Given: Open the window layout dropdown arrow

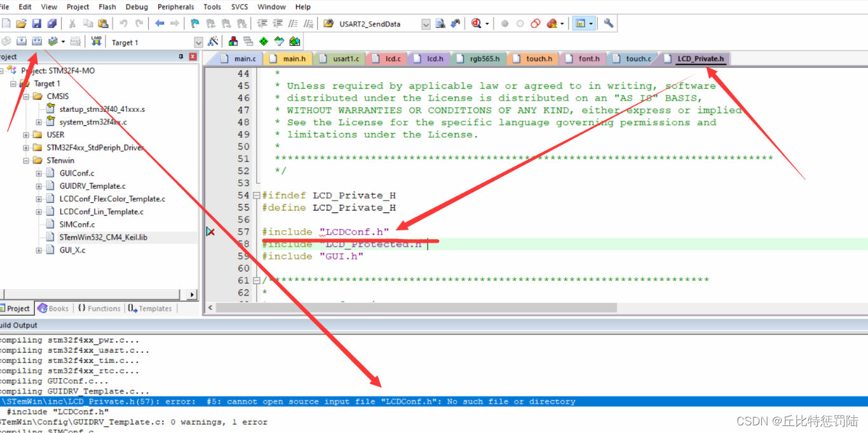Looking at the screenshot, I should pyautogui.click(x=592, y=24).
